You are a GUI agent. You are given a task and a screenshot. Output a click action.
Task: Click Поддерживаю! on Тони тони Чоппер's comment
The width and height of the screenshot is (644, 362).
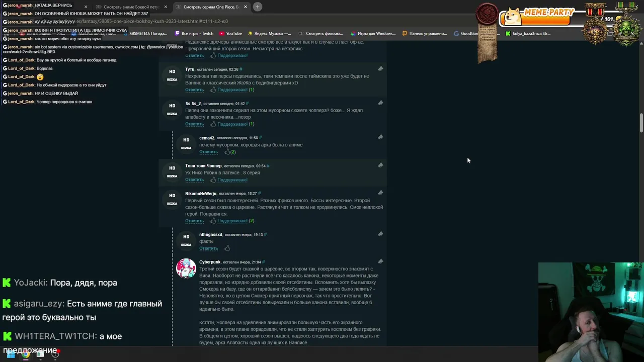click(232, 179)
